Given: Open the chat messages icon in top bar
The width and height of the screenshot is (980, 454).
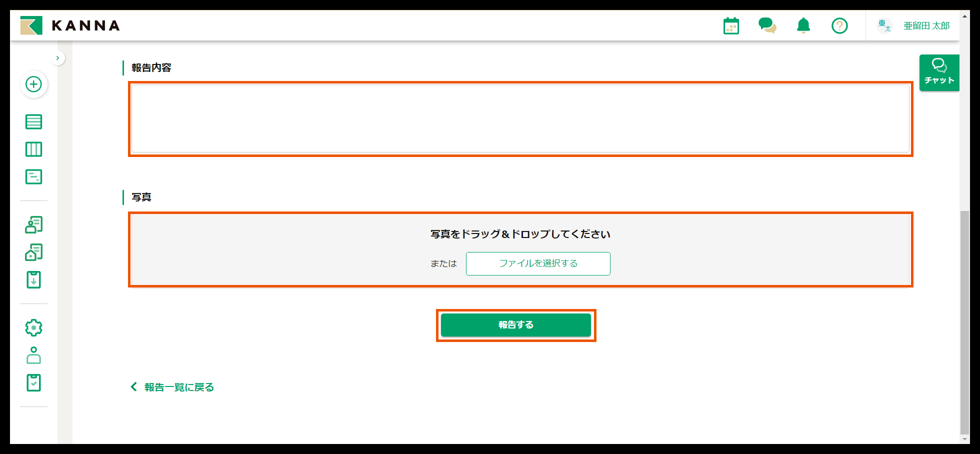Looking at the screenshot, I should tap(767, 25).
